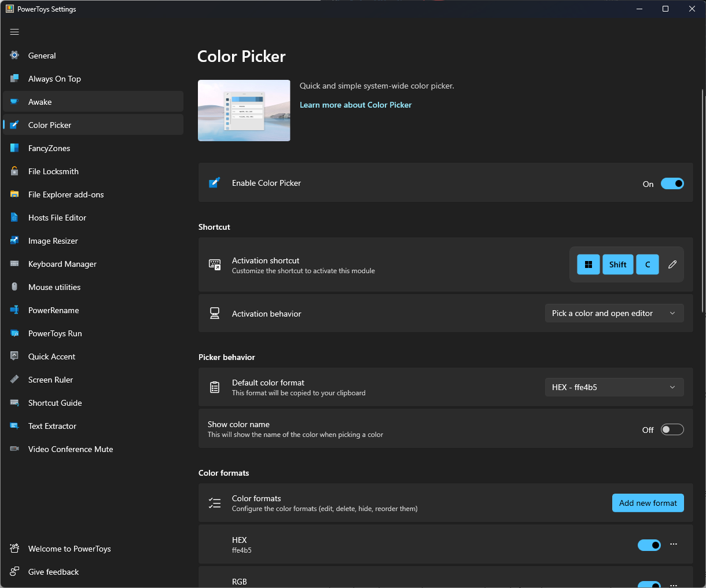The height and width of the screenshot is (588, 706).
Task: Select Video Conference Mute in the sidebar
Action: (x=14, y=449)
